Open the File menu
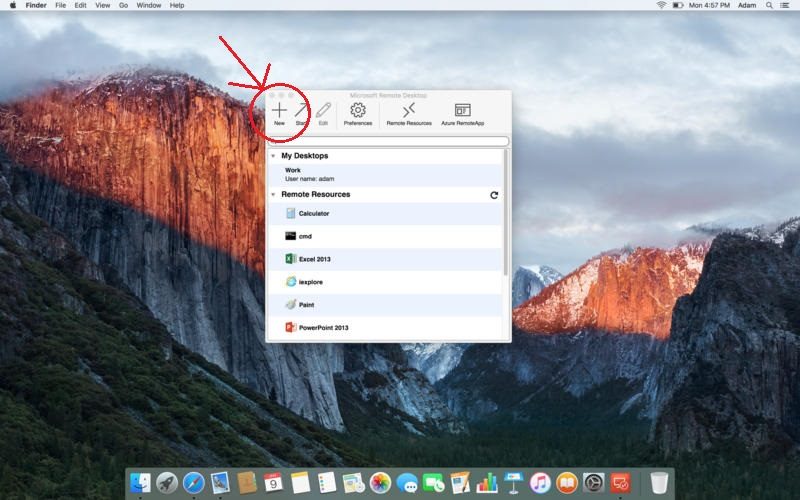 tap(60, 5)
